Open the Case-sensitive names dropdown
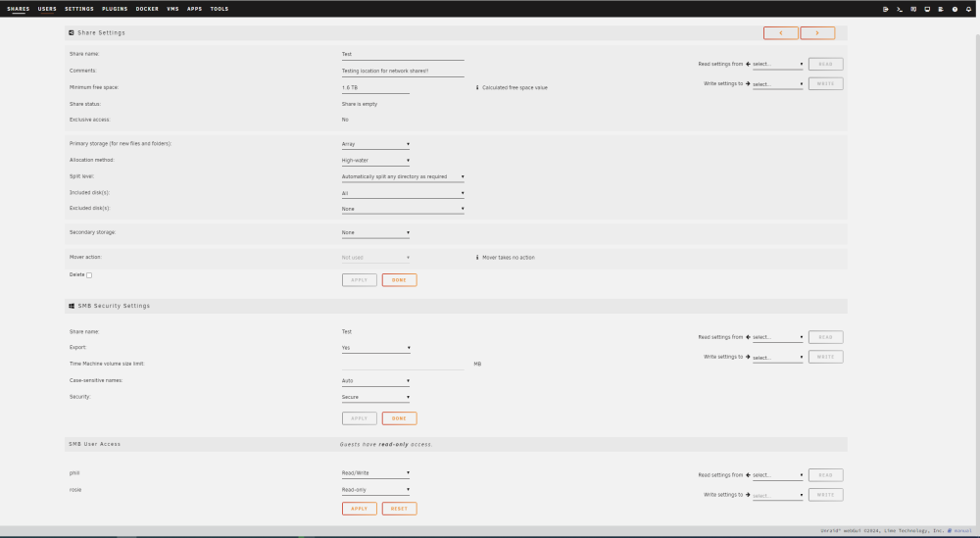The width and height of the screenshot is (980, 538). point(375,380)
